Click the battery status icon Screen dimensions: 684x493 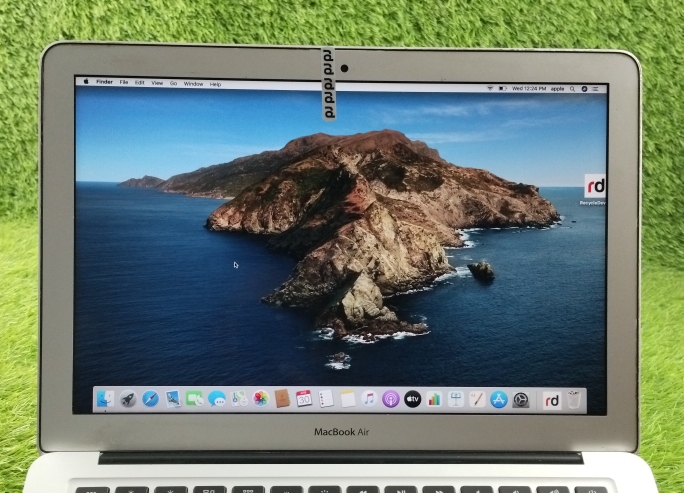(x=503, y=88)
